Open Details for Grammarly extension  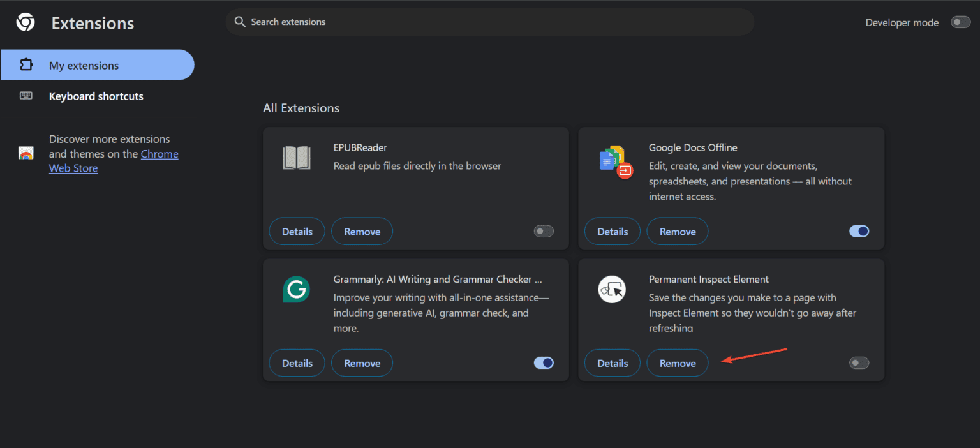coord(297,363)
